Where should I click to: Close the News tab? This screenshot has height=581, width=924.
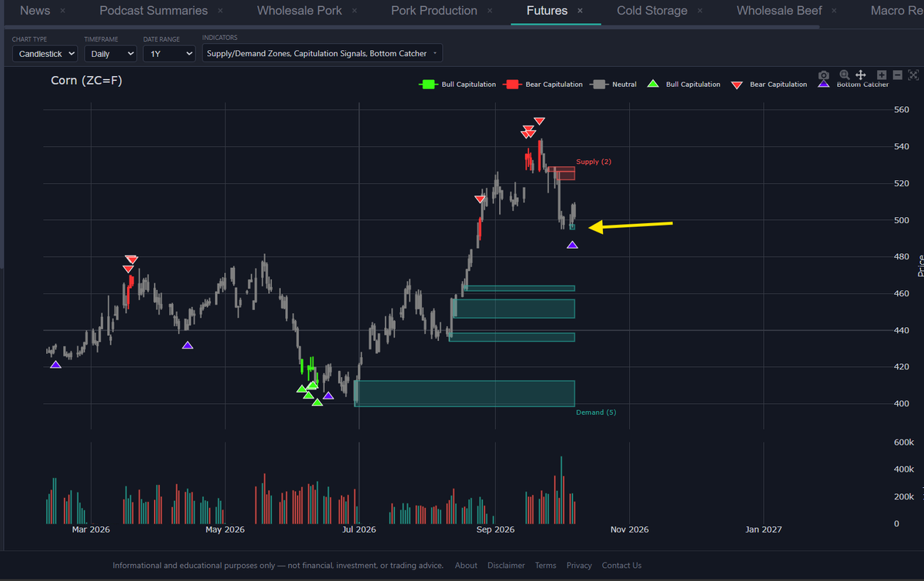[62, 12]
